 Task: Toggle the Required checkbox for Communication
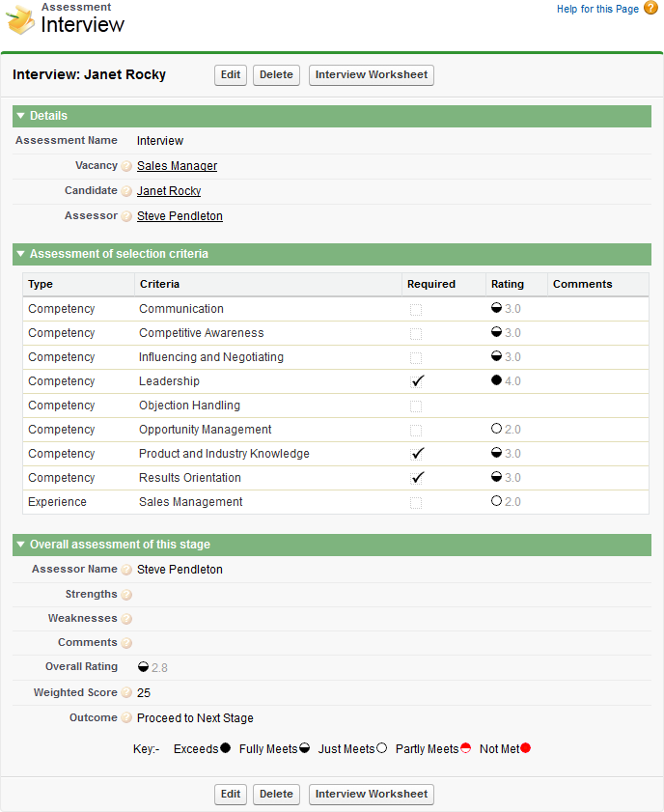(x=416, y=309)
